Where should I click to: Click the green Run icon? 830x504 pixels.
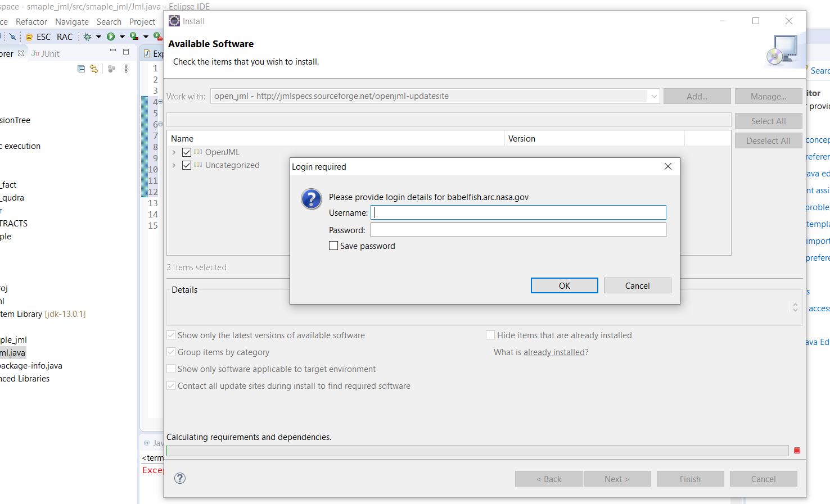pyautogui.click(x=112, y=37)
